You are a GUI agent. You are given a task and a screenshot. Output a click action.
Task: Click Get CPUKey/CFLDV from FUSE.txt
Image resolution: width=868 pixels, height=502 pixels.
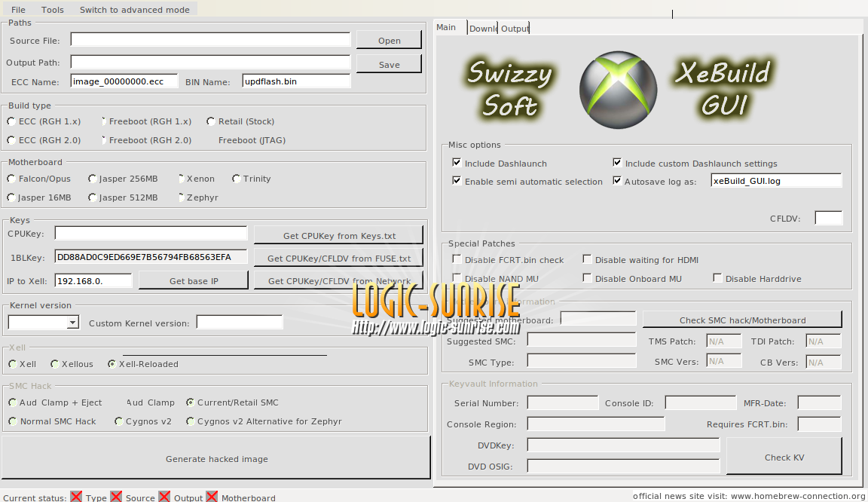[339, 259]
